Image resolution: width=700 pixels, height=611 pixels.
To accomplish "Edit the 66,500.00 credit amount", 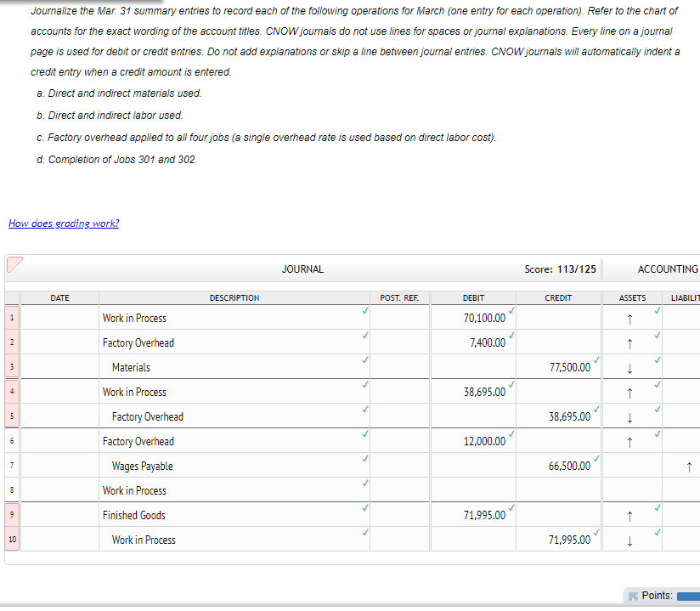I will pyautogui.click(x=558, y=466).
